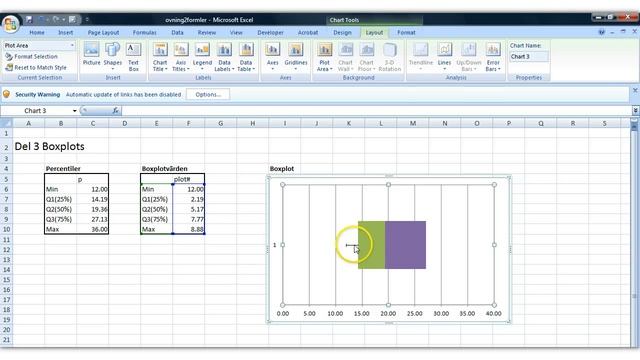Expand the chart element selection dropdown

72,45
